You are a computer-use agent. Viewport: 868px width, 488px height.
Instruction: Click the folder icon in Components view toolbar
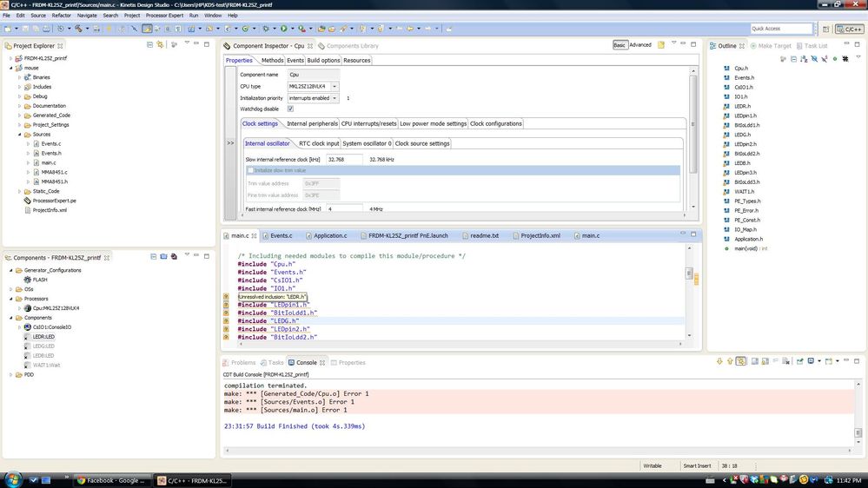163,257
